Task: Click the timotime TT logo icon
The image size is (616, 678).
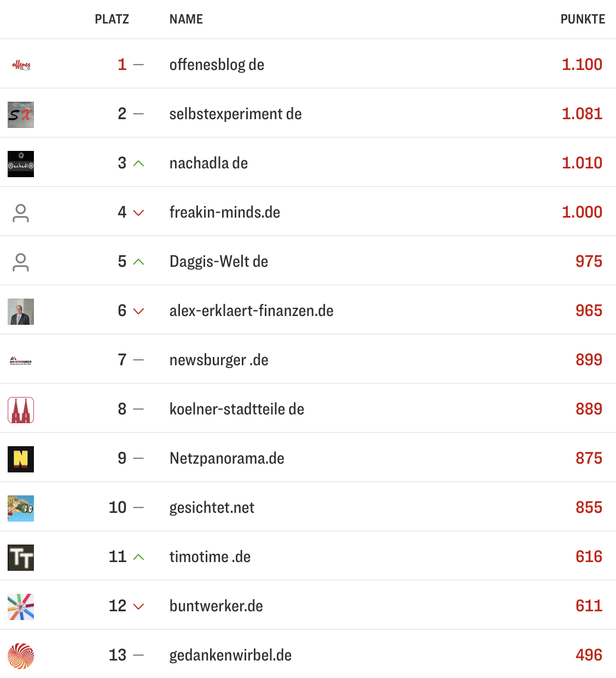Action: [21, 558]
